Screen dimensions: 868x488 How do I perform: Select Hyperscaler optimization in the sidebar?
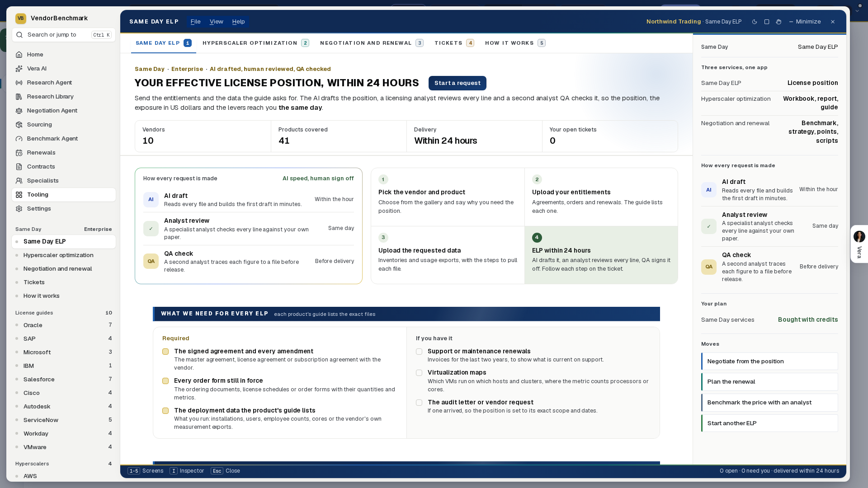tap(64, 255)
